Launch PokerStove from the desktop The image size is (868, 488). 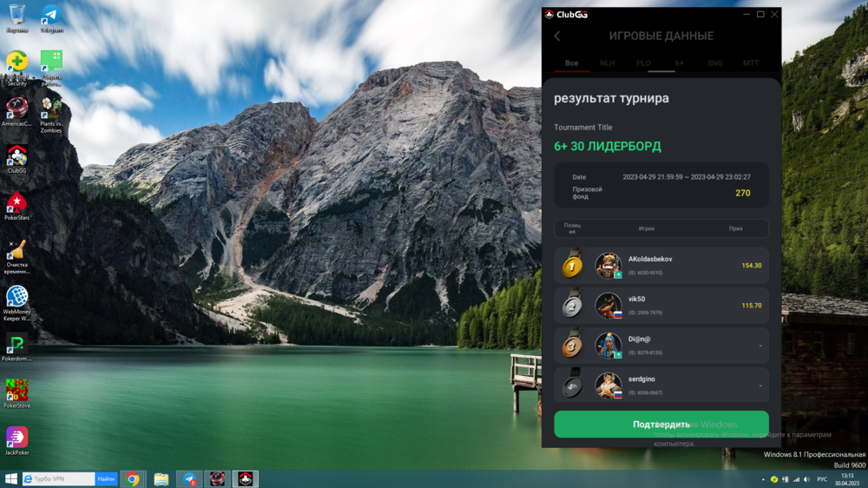point(16,390)
